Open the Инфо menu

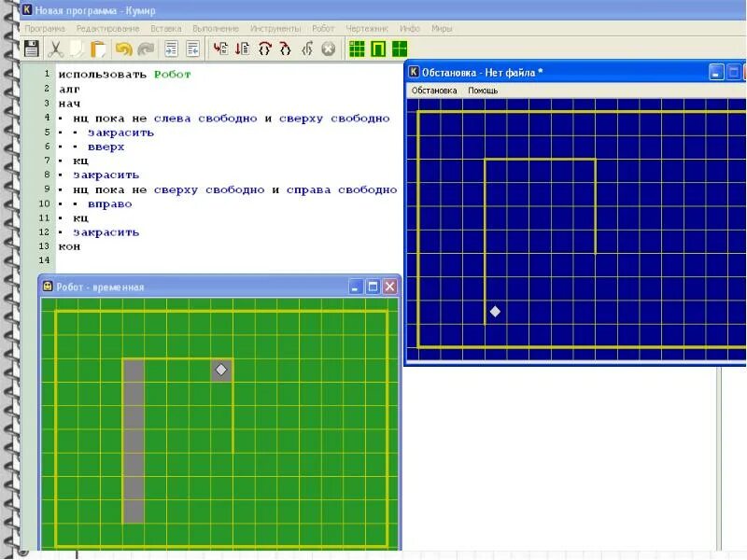coord(410,29)
